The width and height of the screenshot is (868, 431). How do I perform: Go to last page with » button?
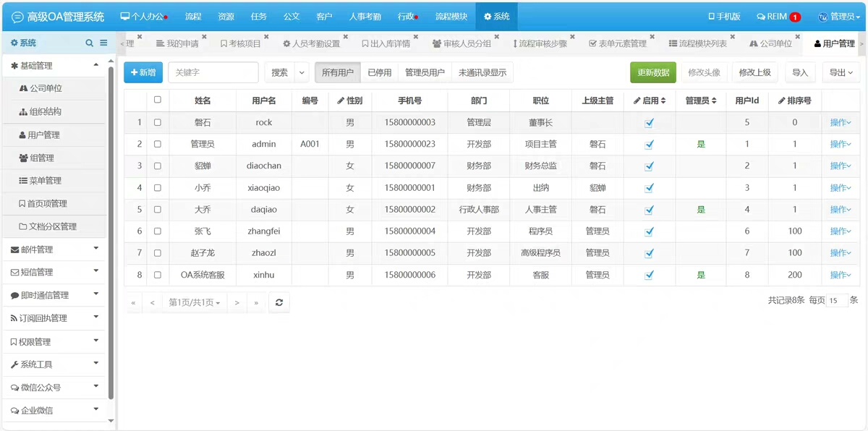point(256,303)
